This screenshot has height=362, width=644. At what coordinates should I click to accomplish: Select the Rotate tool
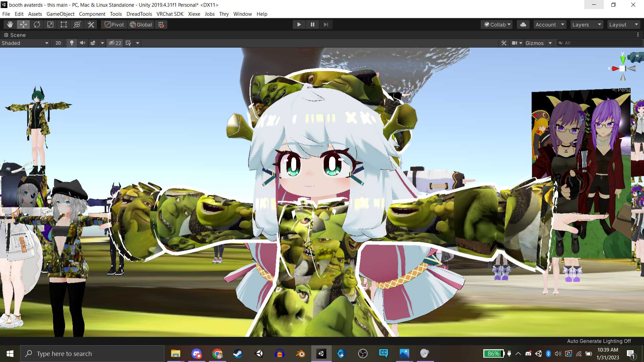coord(37,24)
